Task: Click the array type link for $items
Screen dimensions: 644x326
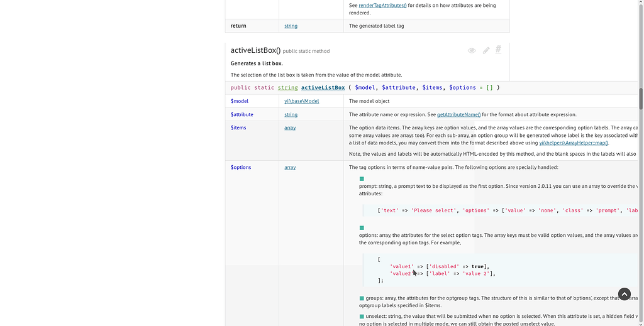Action: 290,128
